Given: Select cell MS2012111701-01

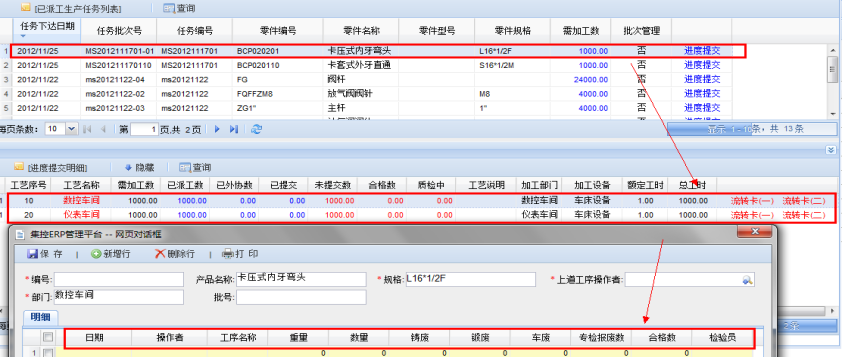Looking at the screenshot, I should (x=119, y=51).
